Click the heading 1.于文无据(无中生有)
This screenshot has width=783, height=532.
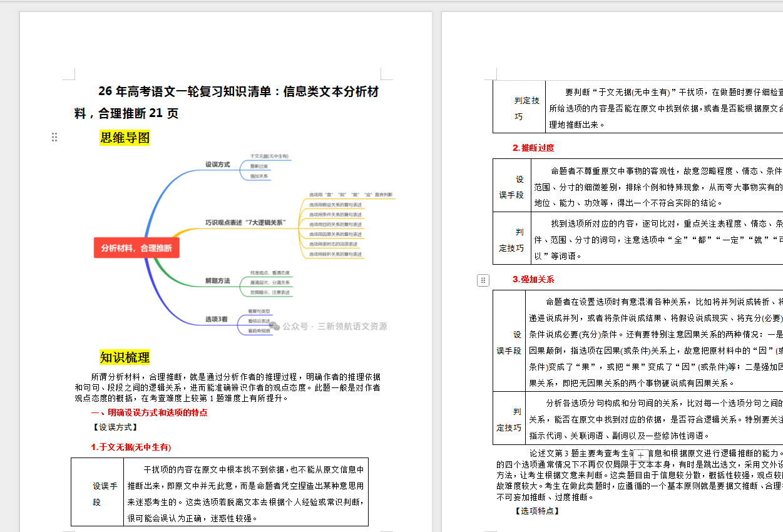coord(131,447)
